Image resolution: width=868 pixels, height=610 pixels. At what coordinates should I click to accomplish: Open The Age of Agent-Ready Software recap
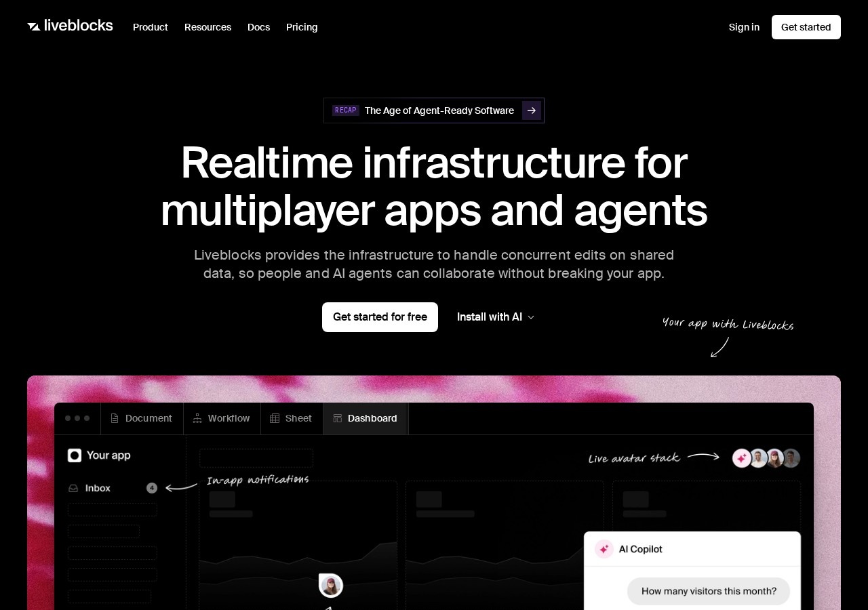coord(434,110)
